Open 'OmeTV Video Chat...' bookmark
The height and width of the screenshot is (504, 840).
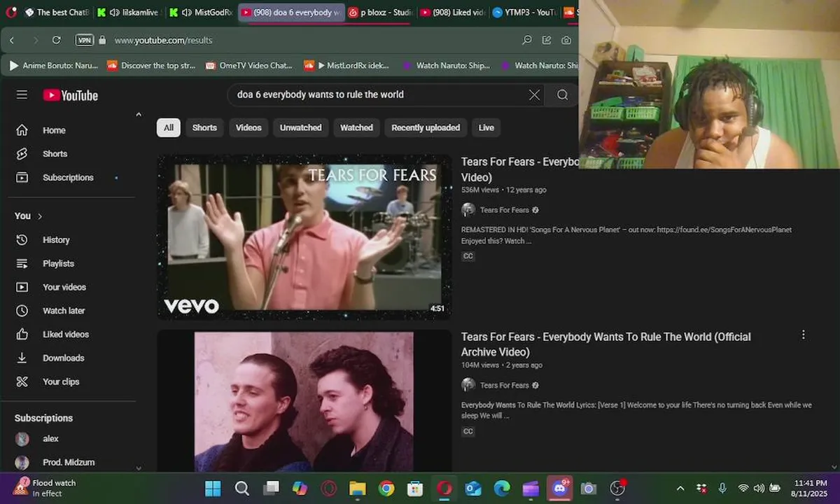(x=249, y=66)
